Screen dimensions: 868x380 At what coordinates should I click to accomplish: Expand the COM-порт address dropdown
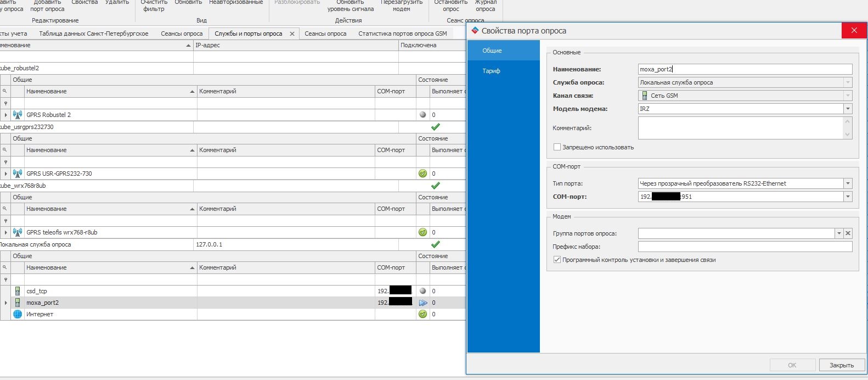[x=848, y=197]
